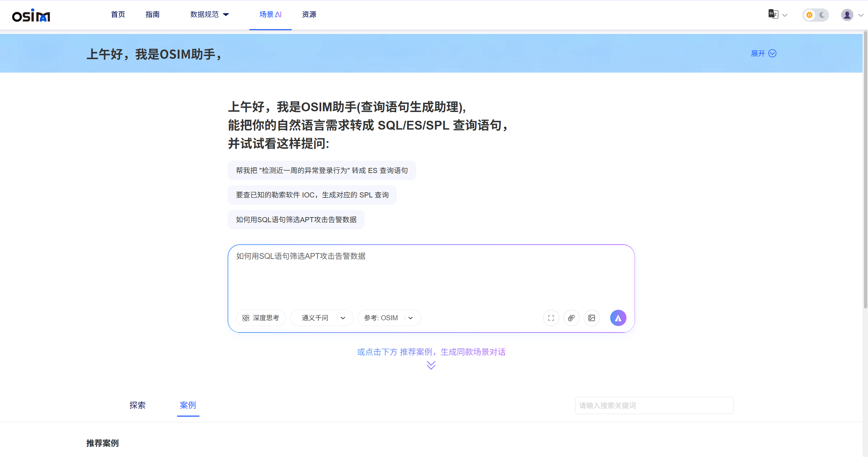The image size is (868, 457).
Task: Expand the user account chevron
Action: 861,15
